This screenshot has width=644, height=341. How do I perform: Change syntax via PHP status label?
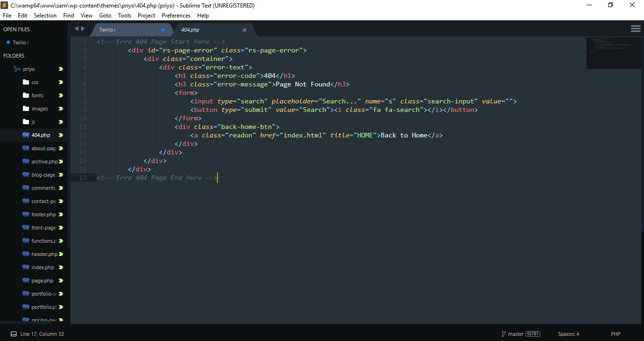point(615,334)
